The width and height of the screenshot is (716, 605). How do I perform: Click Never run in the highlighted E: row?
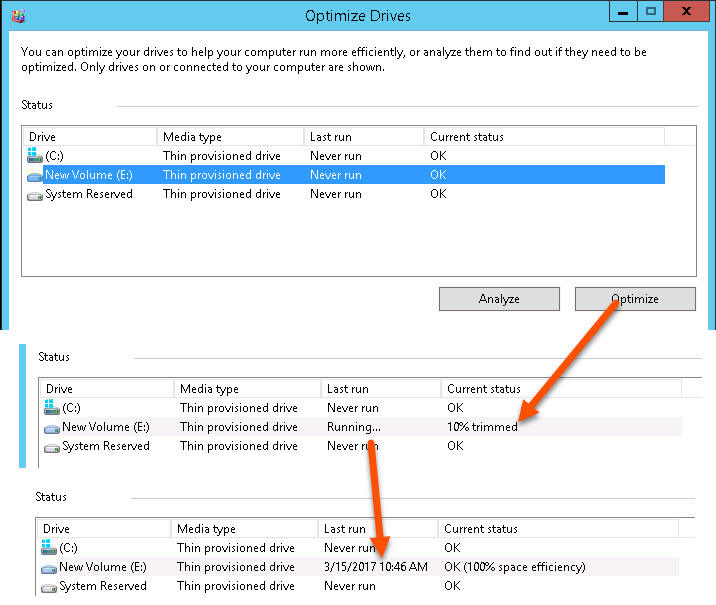336,175
